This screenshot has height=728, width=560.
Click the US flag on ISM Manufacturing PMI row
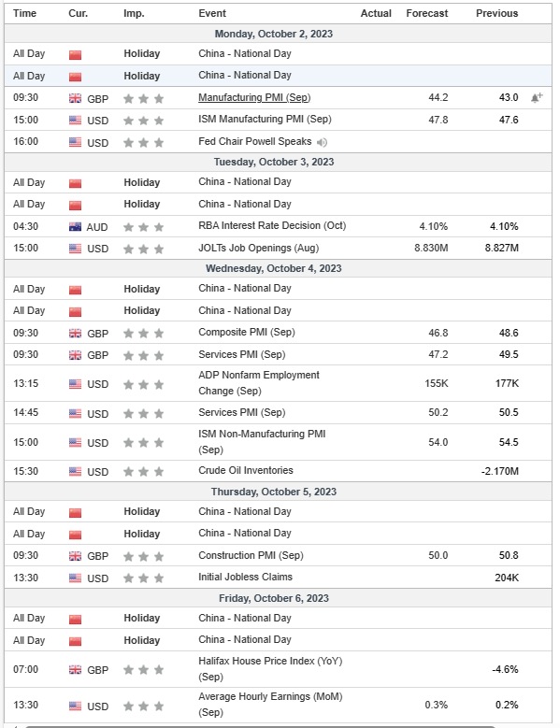(75, 121)
